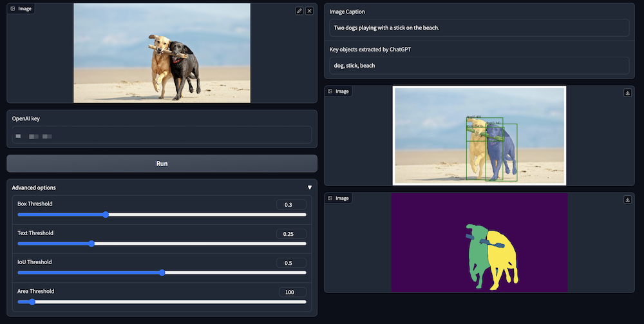Select the uploaded dogs beach photo
The image size is (644, 324).
(162, 53)
